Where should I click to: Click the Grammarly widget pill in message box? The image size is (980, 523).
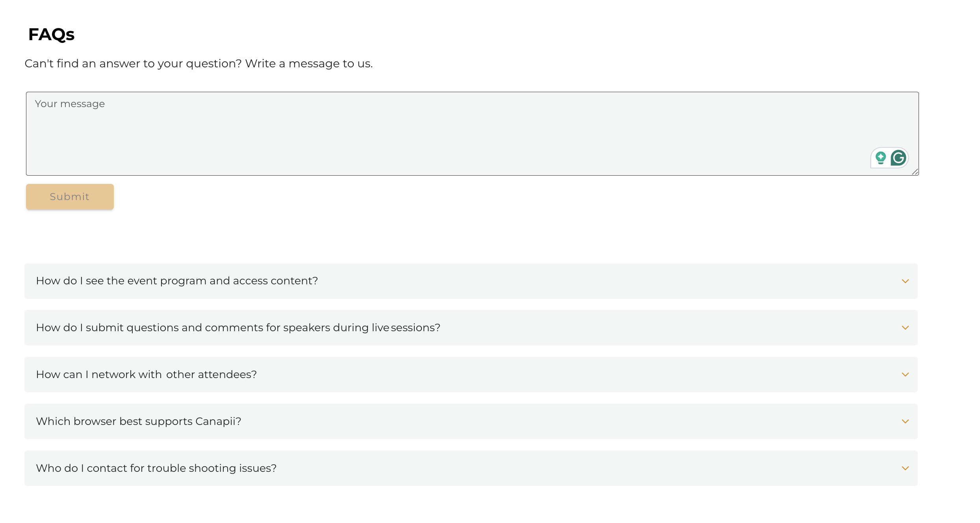(889, 158)
